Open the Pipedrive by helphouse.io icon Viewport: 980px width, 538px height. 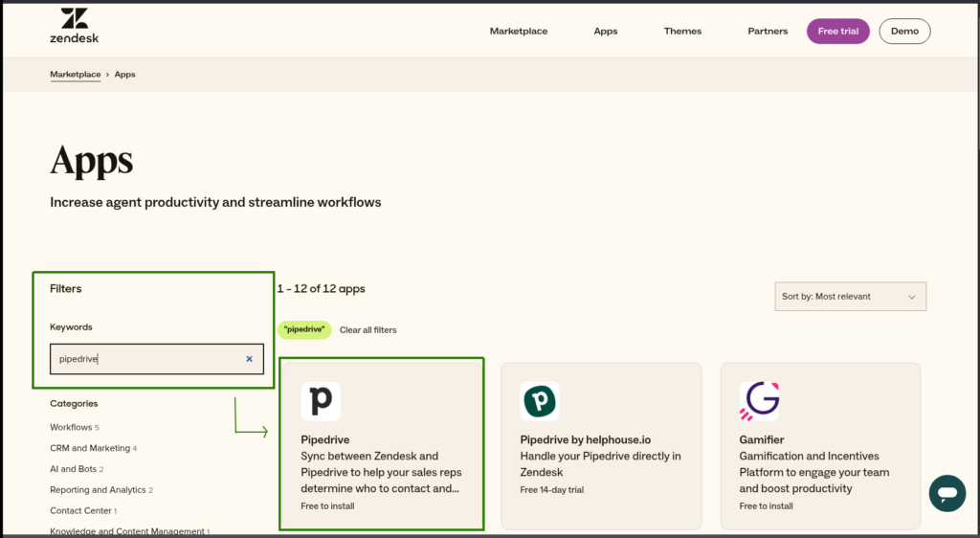540,401
